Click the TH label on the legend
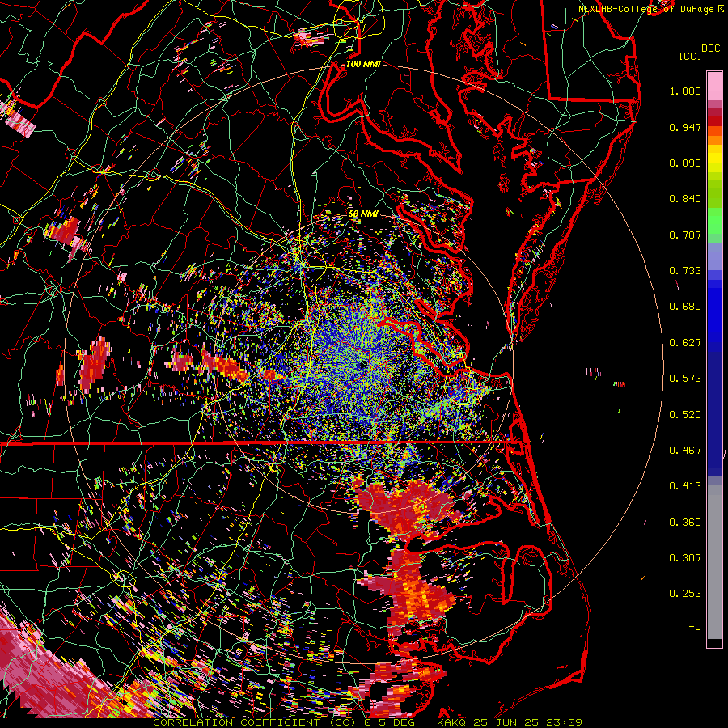This screenshot has height=728, width=728. pos(695,630)
